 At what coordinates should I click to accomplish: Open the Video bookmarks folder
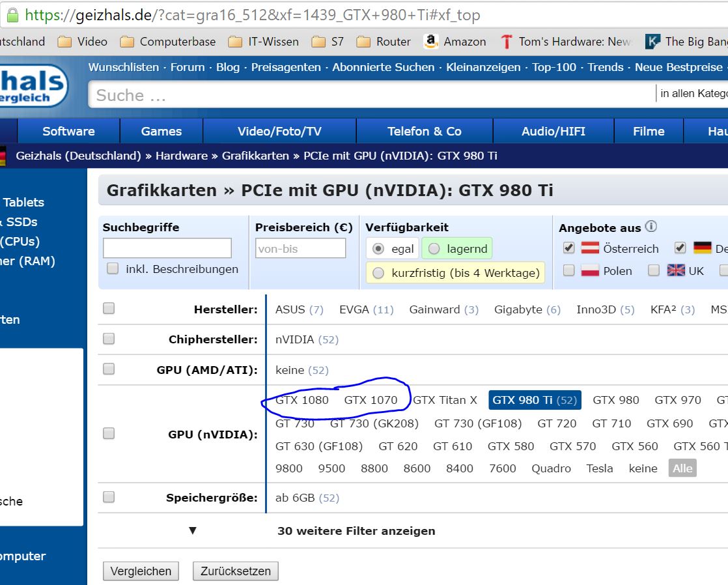click(x=83, y=42)
